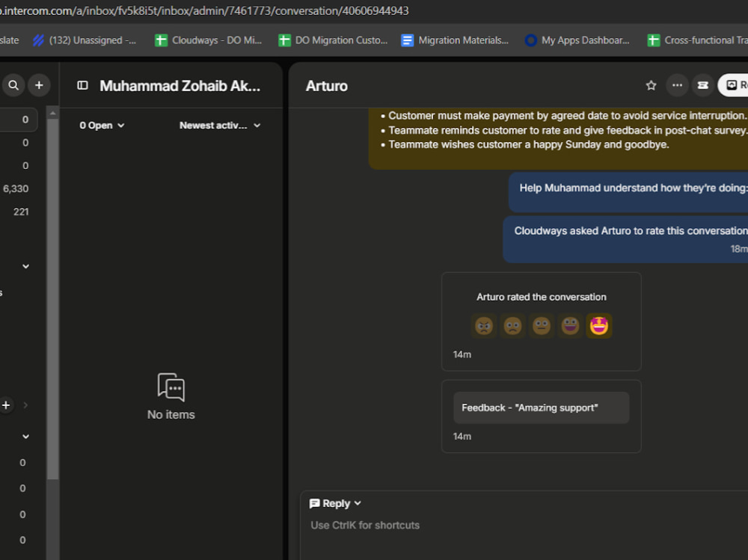The width and height of the screenshot is (748, 560).
Task: Open the Newest activity sort dropdown
Action: (220, 126)
